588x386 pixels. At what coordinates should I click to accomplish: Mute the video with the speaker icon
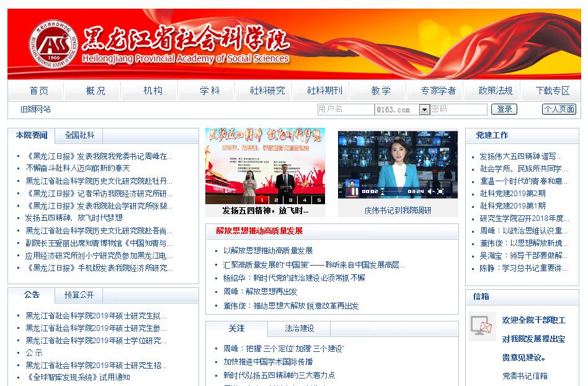pos(430,191)
